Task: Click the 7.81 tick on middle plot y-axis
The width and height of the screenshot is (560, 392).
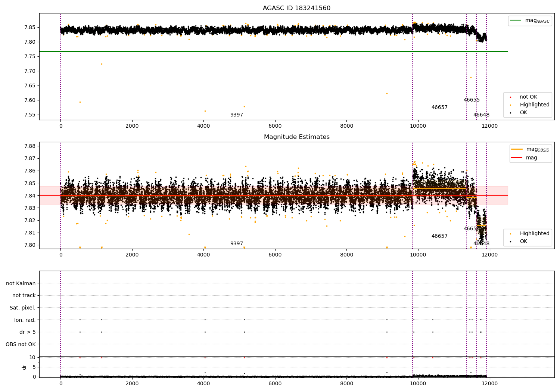Action: (29, 233)
